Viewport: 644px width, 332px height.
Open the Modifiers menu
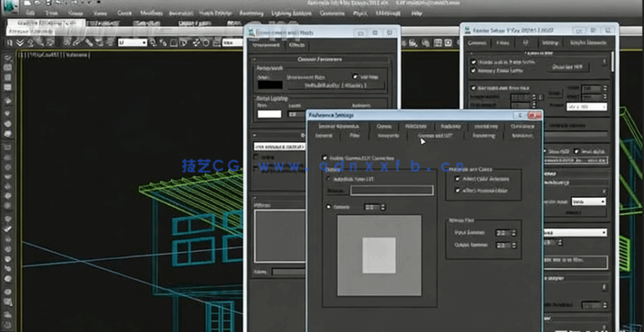(151, 13)
